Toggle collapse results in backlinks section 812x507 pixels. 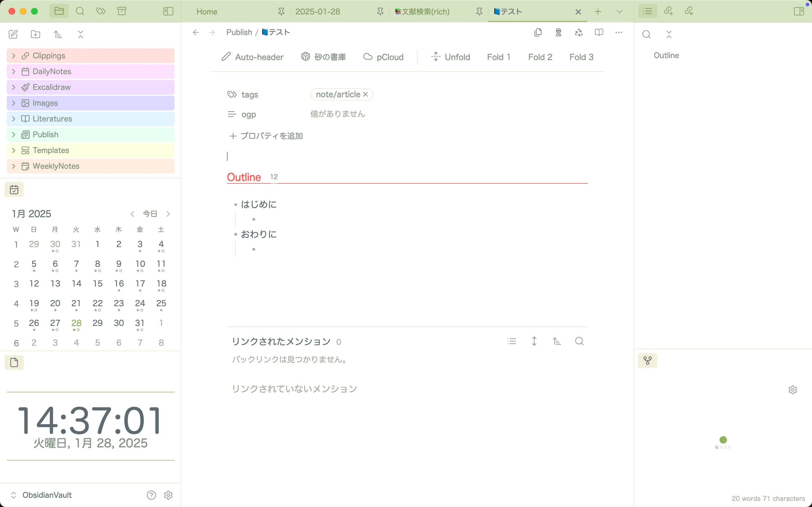click(x=511, y=341)
